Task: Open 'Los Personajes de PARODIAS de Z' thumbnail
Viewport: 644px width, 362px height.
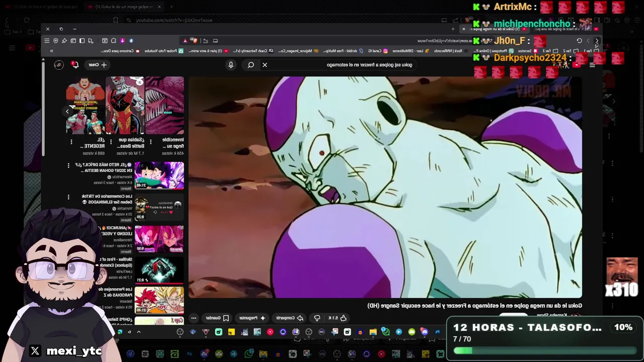Action: tap(159, 301)
